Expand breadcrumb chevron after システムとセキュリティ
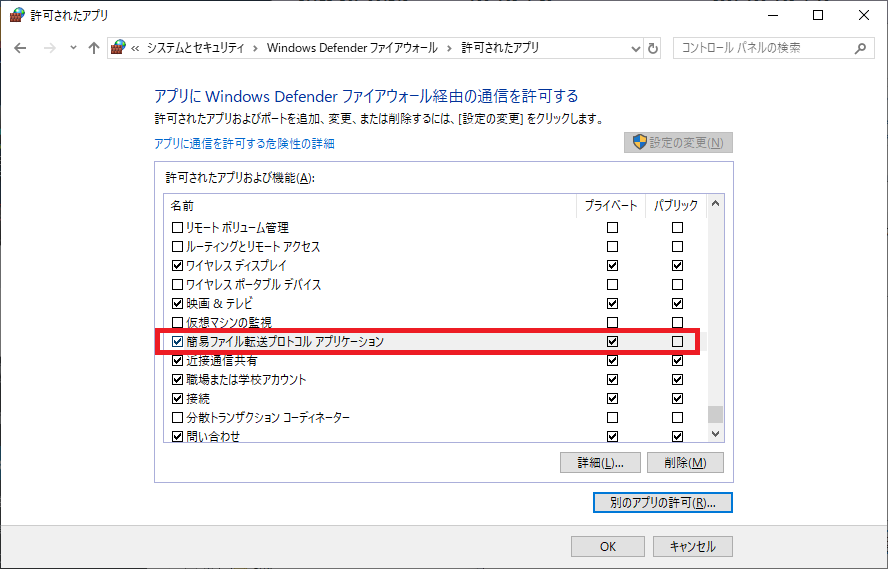The image size is (888, 569). pos(255,49)
